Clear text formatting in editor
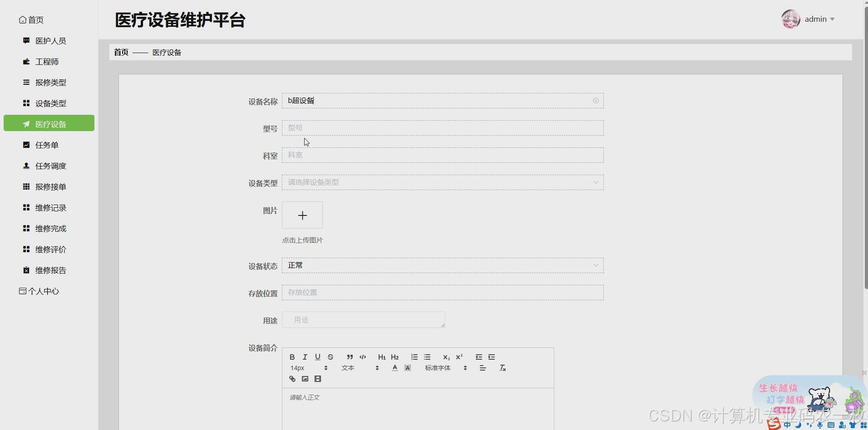 [x=503, y=368]
